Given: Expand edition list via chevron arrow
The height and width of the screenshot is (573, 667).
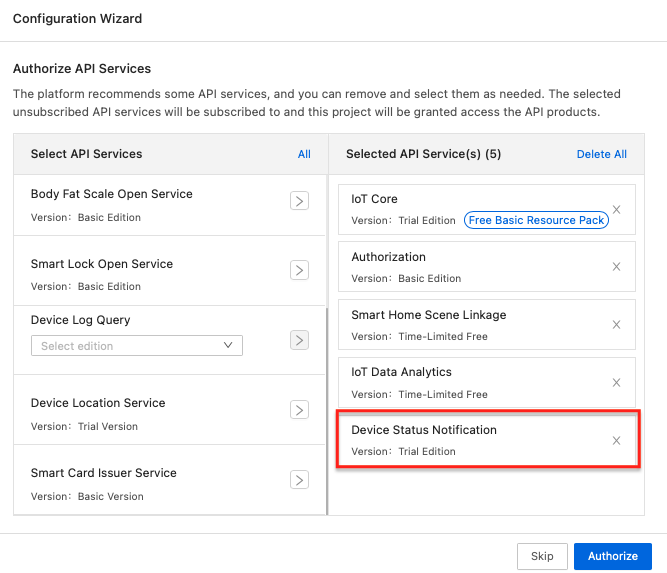Looking at the screenshot, I should click(228, 345).
